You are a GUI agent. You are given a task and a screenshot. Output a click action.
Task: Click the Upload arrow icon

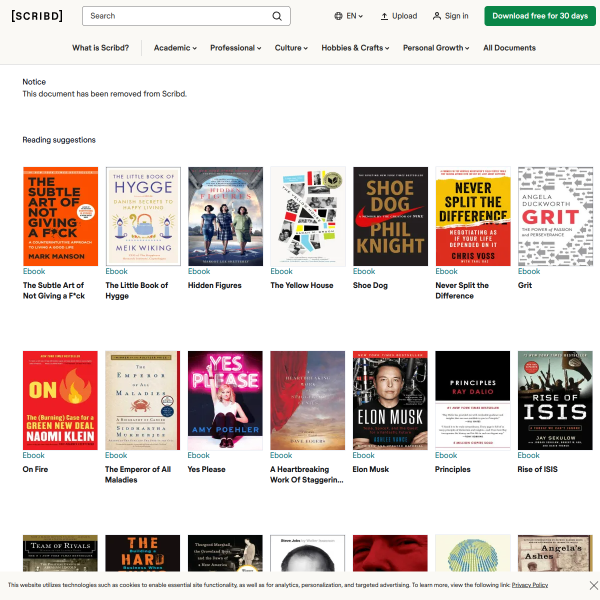385,16
